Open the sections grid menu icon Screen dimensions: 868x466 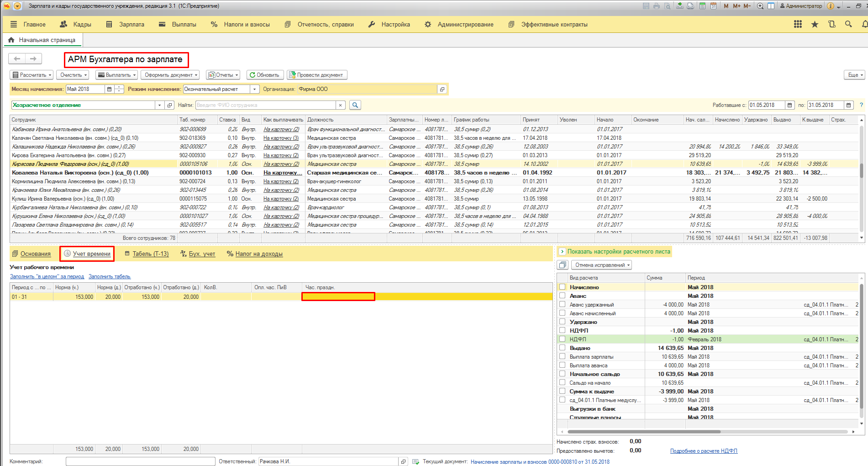798,25
